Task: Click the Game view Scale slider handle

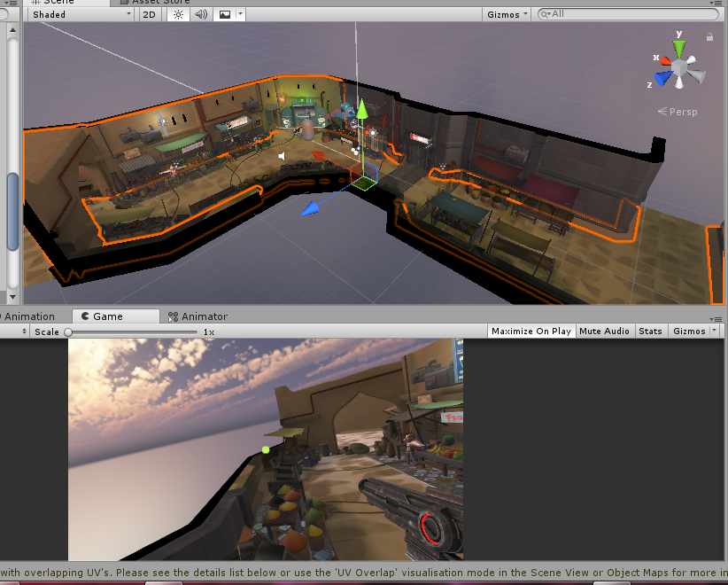Action: point(68,332)
